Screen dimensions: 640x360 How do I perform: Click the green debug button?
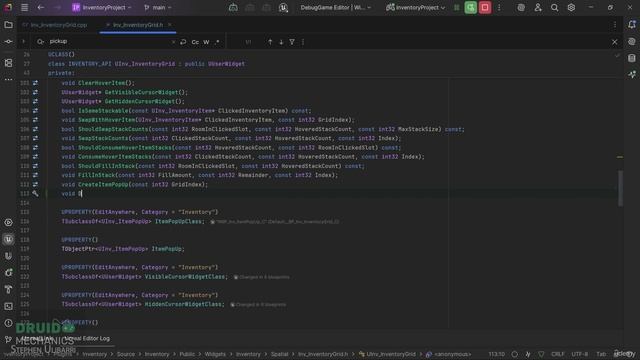(x=471, y=7)
